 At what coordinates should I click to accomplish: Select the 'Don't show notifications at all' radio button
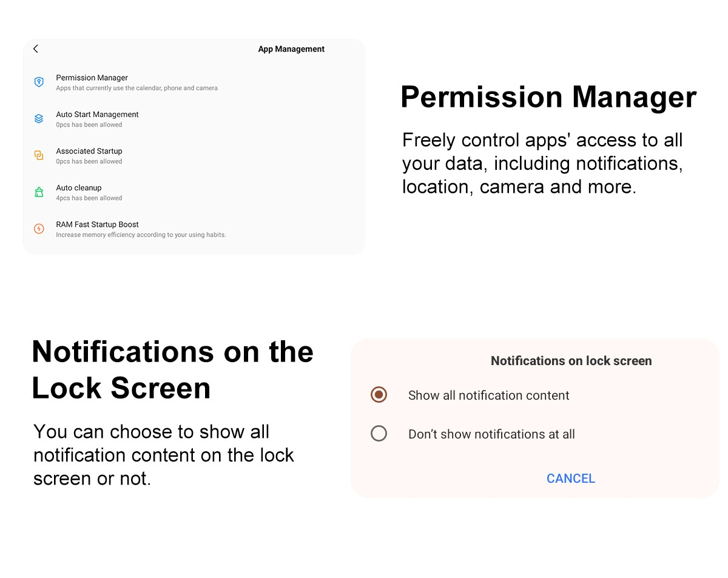tap(379, 434)
